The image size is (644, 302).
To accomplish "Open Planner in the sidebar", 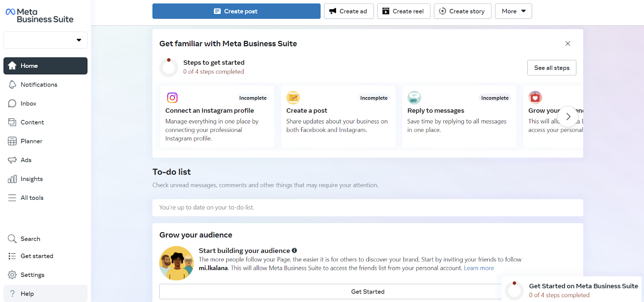I will tap(45, 142).
